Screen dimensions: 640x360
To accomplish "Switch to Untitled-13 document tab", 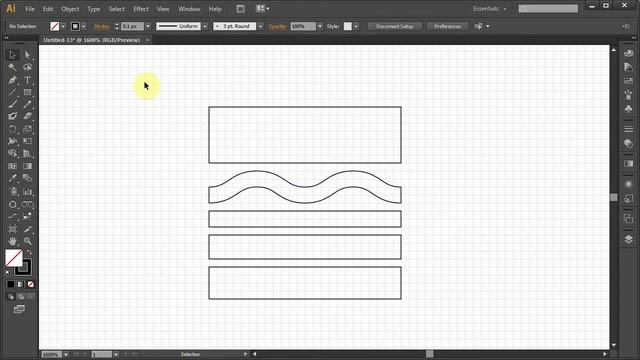I will pyautogui.click(x=92, y=40).
